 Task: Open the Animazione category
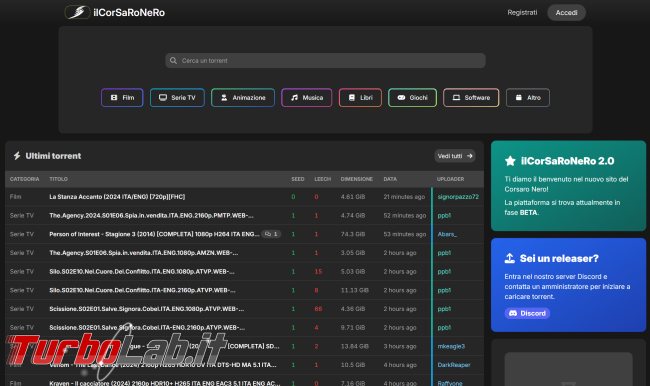(243, 97)
